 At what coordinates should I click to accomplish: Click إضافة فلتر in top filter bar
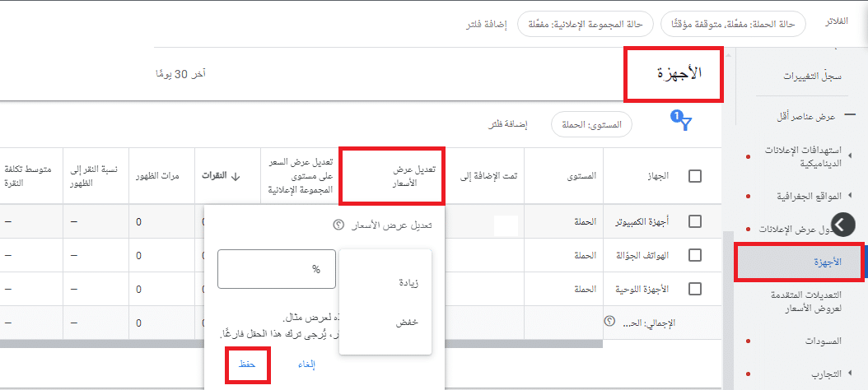(487, 25)
